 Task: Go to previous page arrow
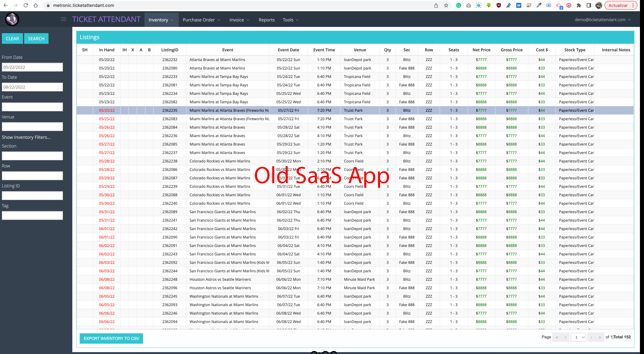[565, 337]
